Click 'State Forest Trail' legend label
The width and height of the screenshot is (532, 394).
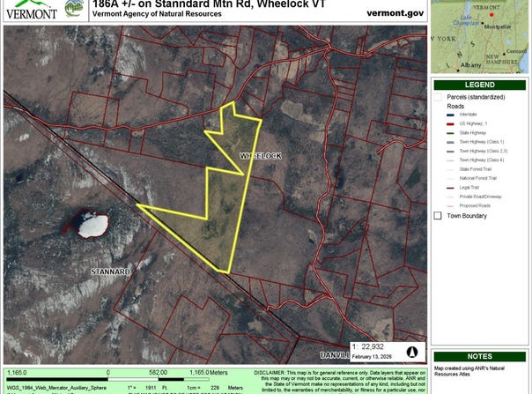(x=475, y=169)
